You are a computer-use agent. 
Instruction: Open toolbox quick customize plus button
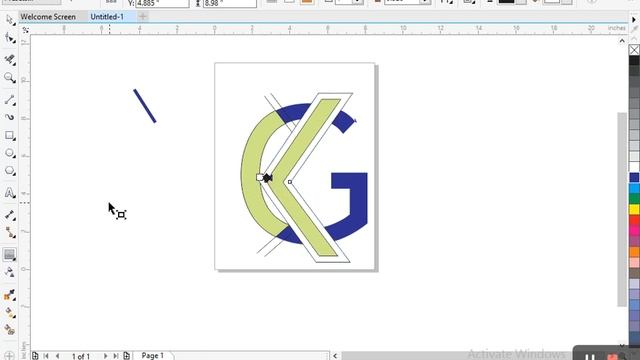tap(9, 356)
